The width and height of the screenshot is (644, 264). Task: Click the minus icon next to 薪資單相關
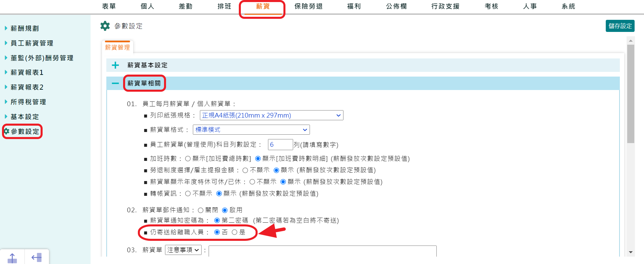[115, 83]
